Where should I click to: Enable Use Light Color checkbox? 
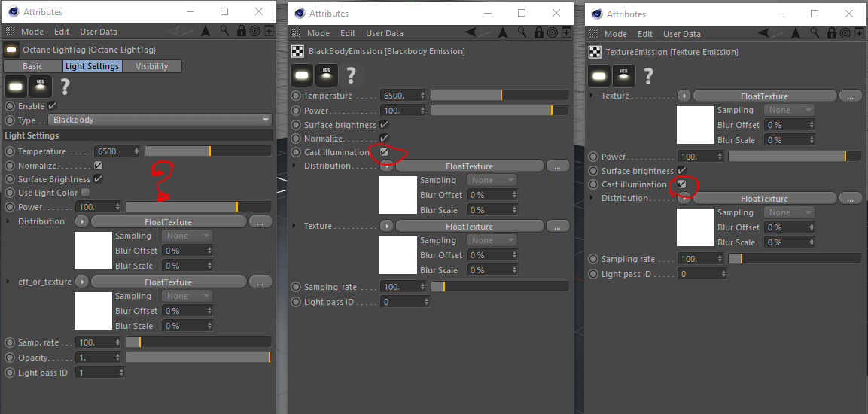(x=85, y=193)
